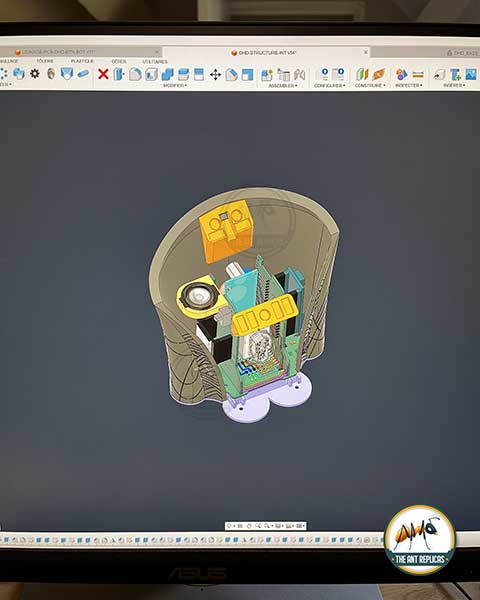The width and height of the screenshot is (480, 600).
Task: Click the second Configurer icon
Action: tap(338, 73)
